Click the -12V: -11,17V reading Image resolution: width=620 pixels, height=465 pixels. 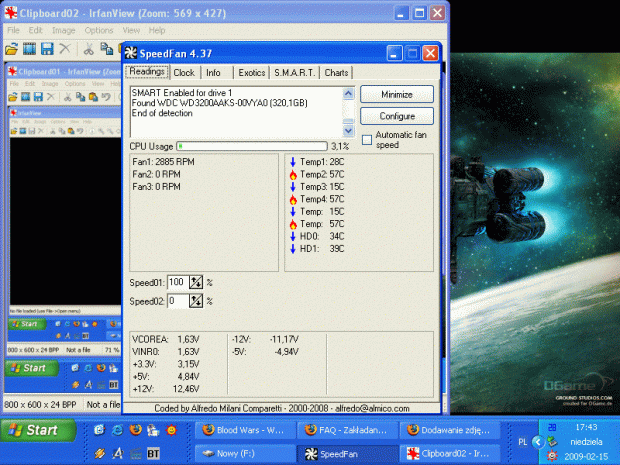[265, 339]
